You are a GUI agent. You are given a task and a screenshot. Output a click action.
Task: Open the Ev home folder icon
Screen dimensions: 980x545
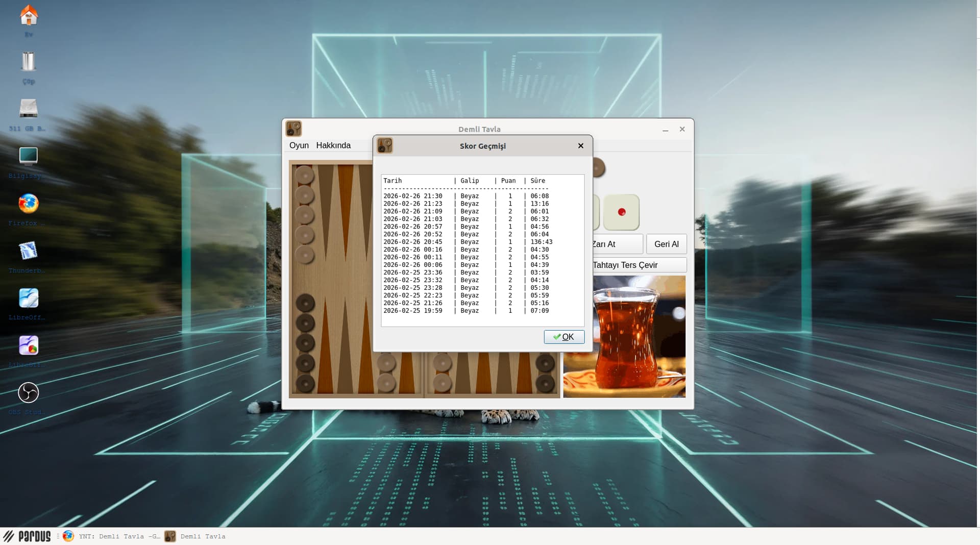29,16
